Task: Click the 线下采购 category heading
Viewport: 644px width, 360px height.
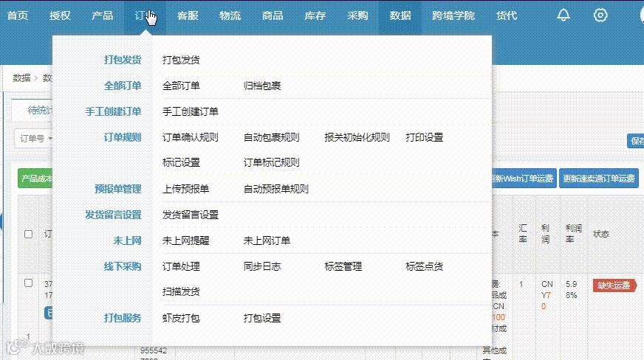Action: pos(123,266)
